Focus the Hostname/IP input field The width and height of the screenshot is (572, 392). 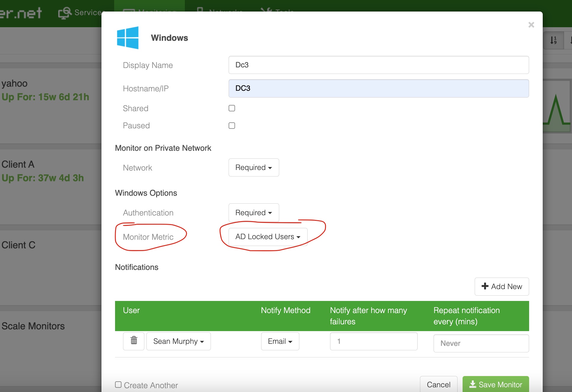pyautogui.click(x=378, y=88)
